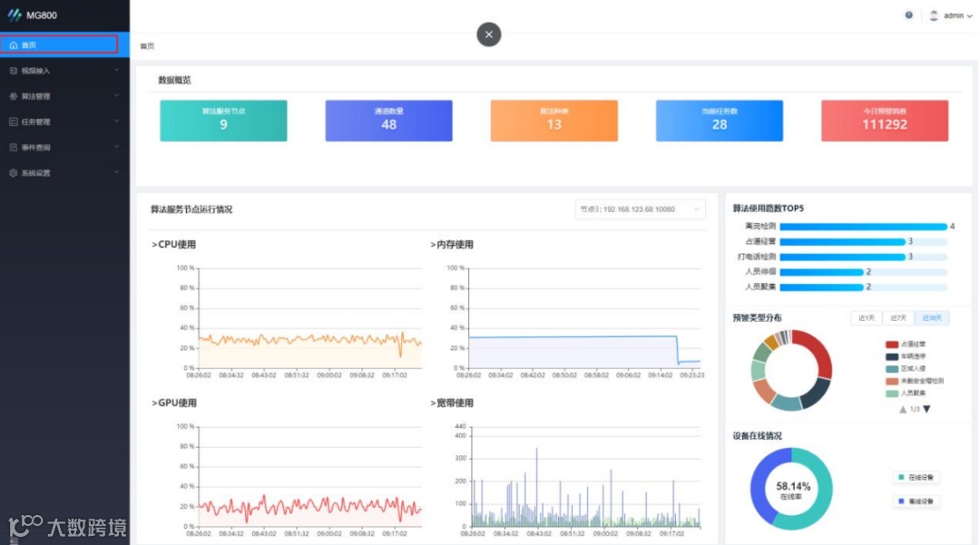Click the red card showing 111292

point(885,121)
